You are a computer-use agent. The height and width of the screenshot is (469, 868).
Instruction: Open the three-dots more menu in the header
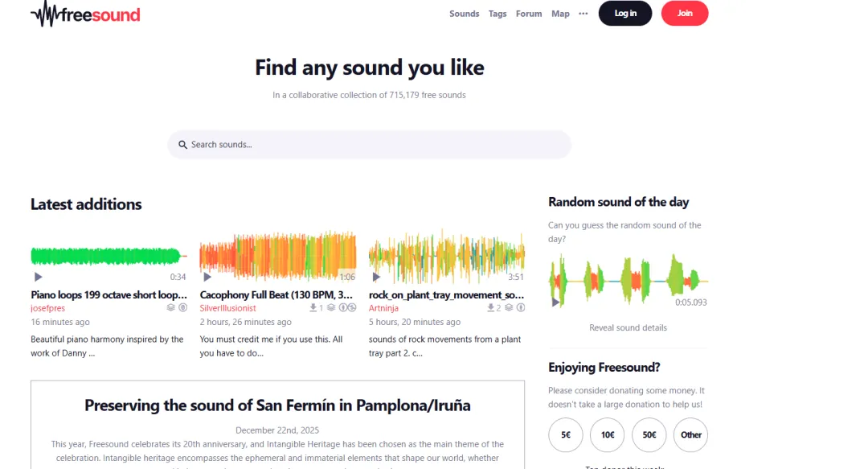click(583, 14)
